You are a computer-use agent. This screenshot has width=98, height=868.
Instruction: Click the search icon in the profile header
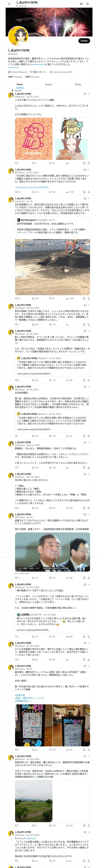tap(88, 4)
